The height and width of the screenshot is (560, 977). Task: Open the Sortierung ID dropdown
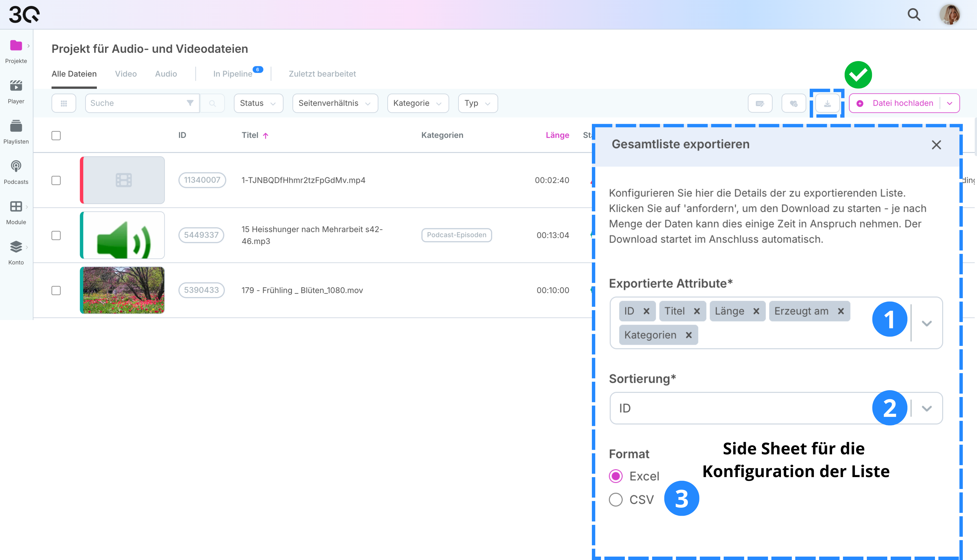(927, 408)
